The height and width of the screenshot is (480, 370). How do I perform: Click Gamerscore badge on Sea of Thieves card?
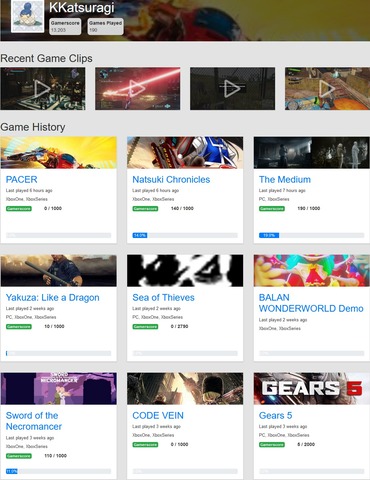145,327
